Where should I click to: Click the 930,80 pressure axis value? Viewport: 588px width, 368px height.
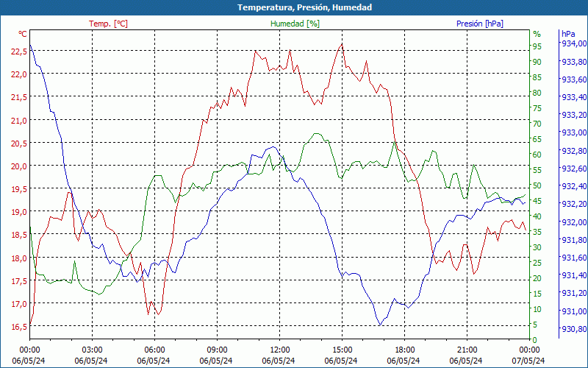tap(574, 329)
